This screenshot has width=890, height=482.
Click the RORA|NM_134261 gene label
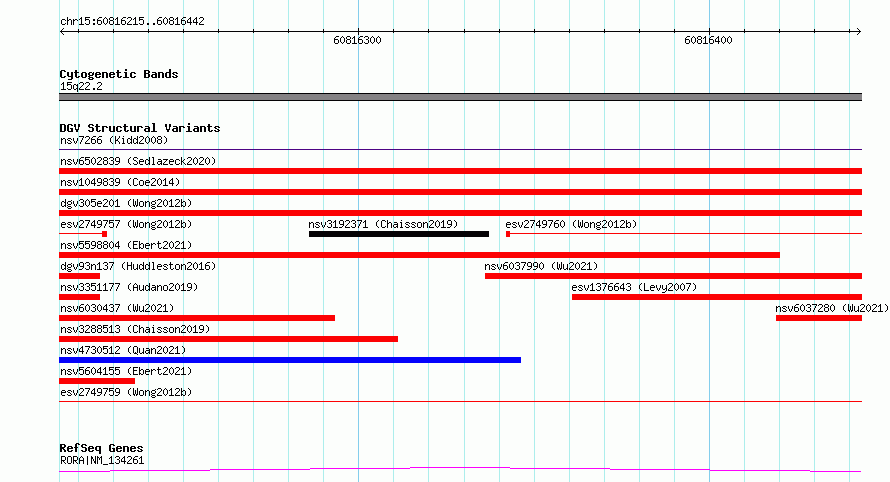(102, 460)
